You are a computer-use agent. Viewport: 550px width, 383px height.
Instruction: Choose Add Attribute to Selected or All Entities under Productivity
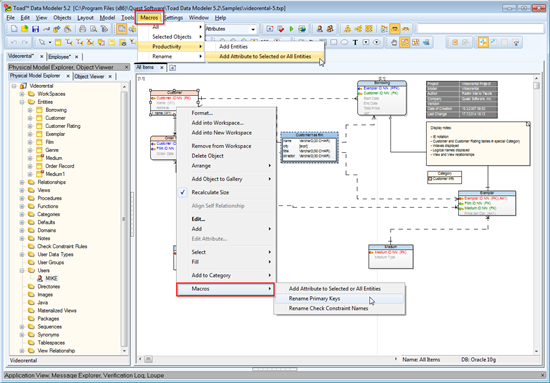(265, 56)
